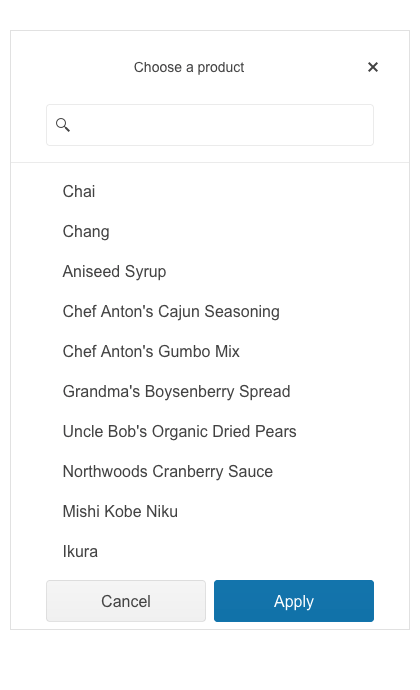This screenshot has width=420, height=690.
Task: Confirm selection with Apply button
Action: 294,601
